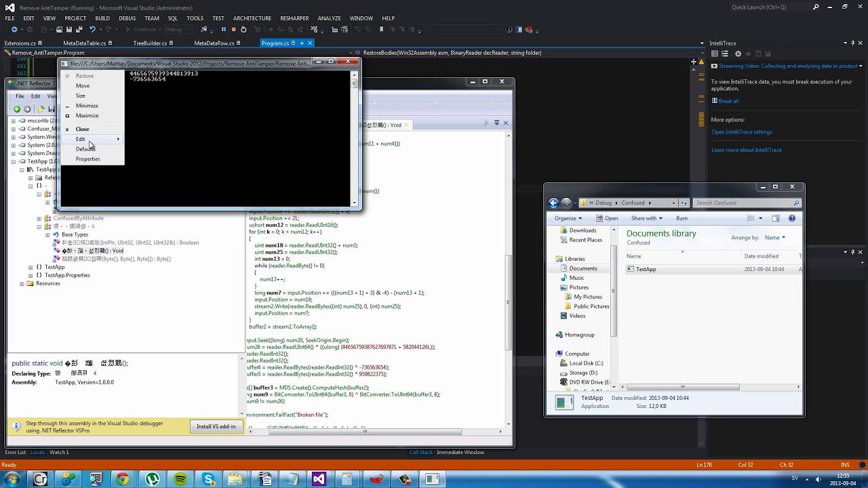Click the Break all link in IntelliTrace
The width and height of the screenshot is (868, 488).
(x=728, y=101)
